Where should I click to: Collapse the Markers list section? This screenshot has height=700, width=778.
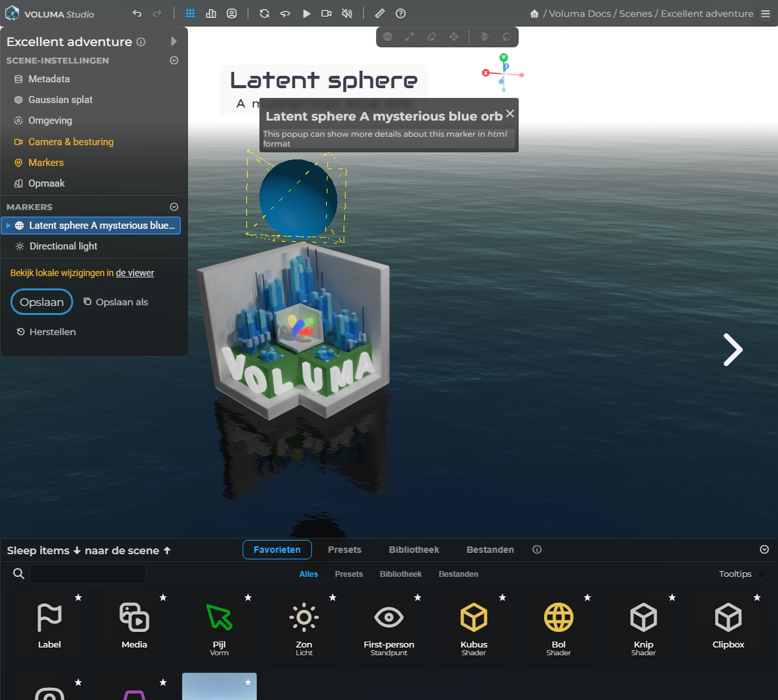pyautogui.click(x=174, y=207)
